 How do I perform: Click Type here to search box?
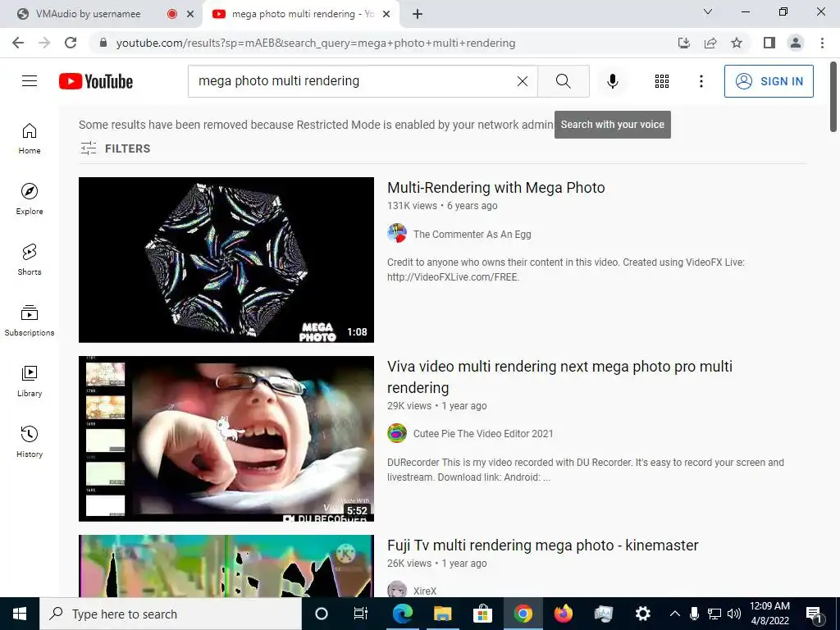click(171, 614)
